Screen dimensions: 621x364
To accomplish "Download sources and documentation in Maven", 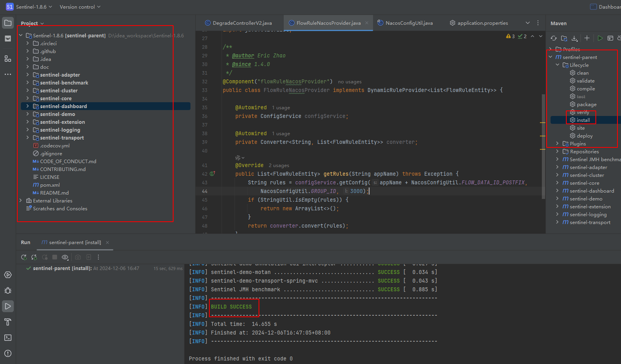I will pyautogui.click(x=575, y=38).
